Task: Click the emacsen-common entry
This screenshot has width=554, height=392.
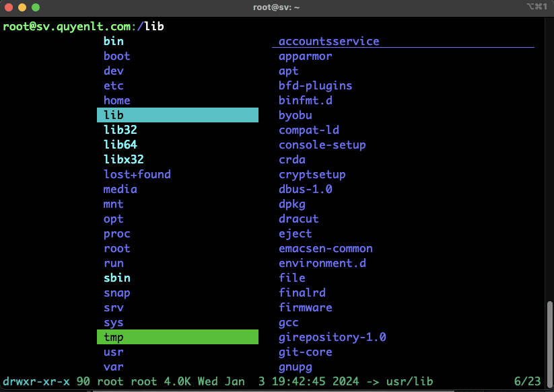Action: coord(325,248)
